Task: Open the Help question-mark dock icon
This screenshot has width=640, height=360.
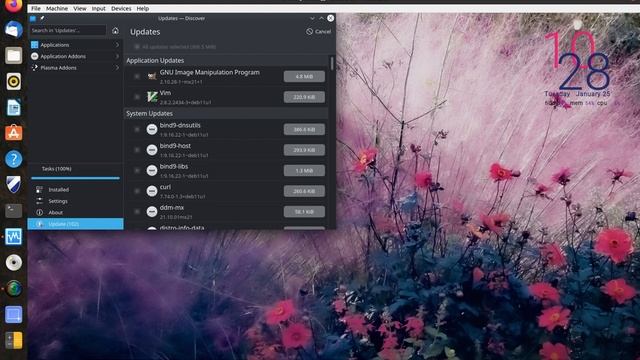Action: click(13, 159)
